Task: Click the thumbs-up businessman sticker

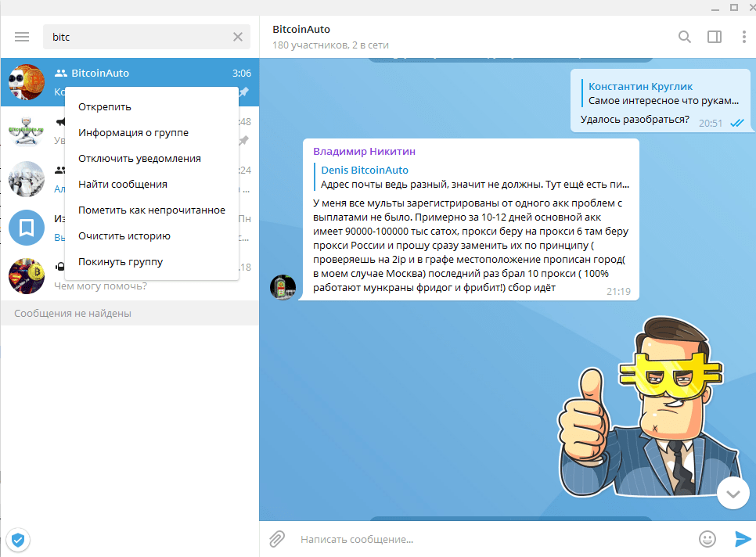Action: point(649,407)
